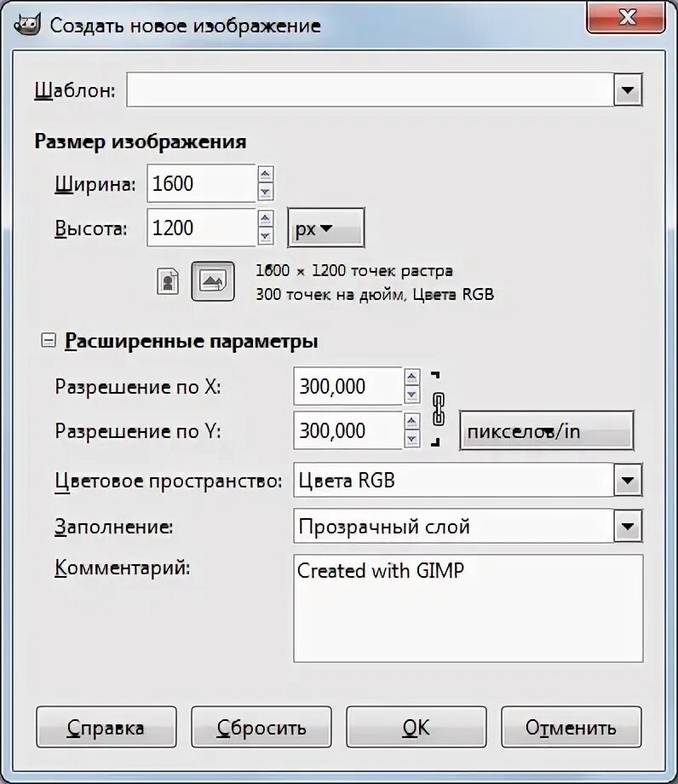This screenshot has height=784, width=678.
Task: Close the Создать новое изображение dialog
Action: pos(627,18)
